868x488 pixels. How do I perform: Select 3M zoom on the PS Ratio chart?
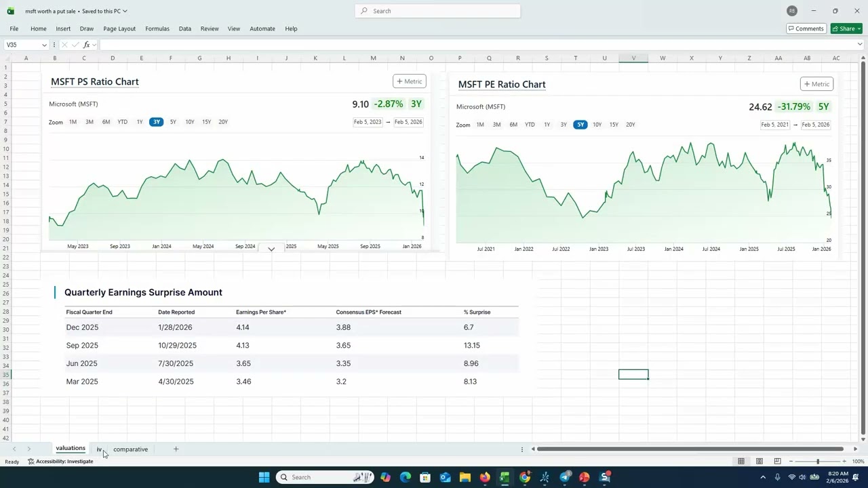(90, 122)
